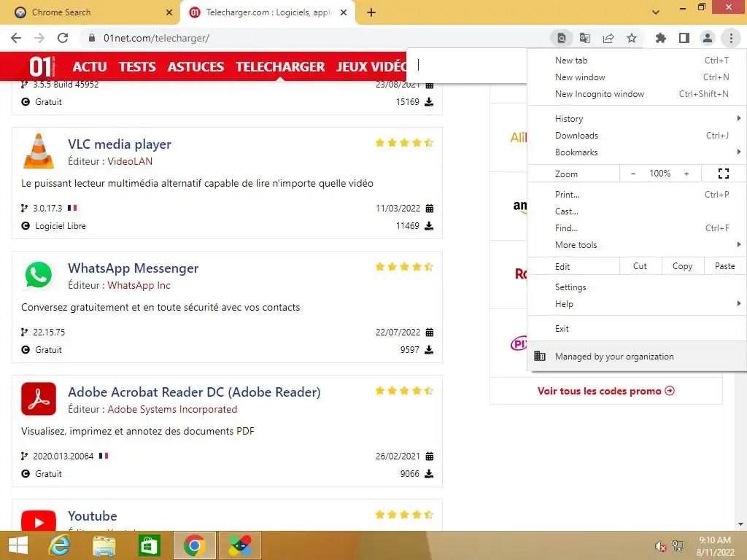This screenshot has width=747, height=560.
Task: Expand the Bookmarks submenu
Action: point(636,152)
